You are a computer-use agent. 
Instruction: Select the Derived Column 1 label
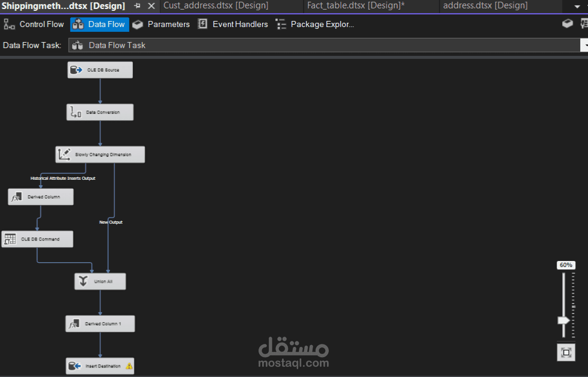point(103,323)
